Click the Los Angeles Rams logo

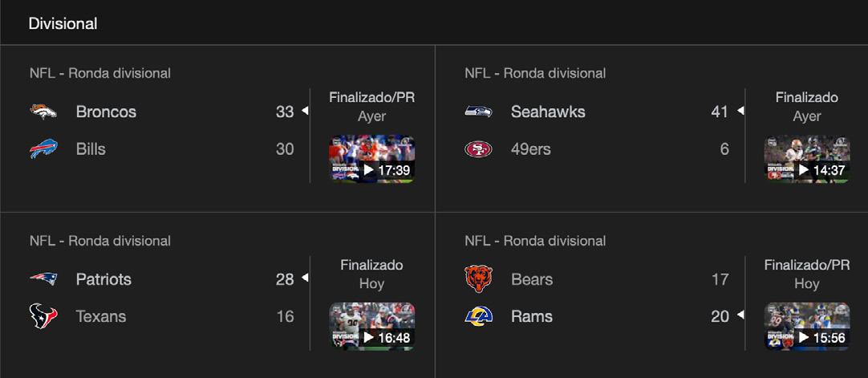pyautogui.click(x=478, y=317)
